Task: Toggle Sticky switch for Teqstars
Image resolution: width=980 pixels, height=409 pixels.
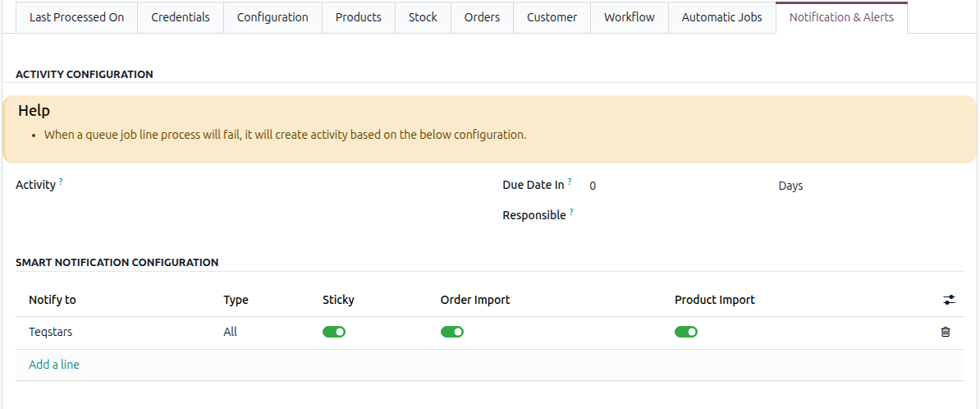Action: (x=334, y=332)
